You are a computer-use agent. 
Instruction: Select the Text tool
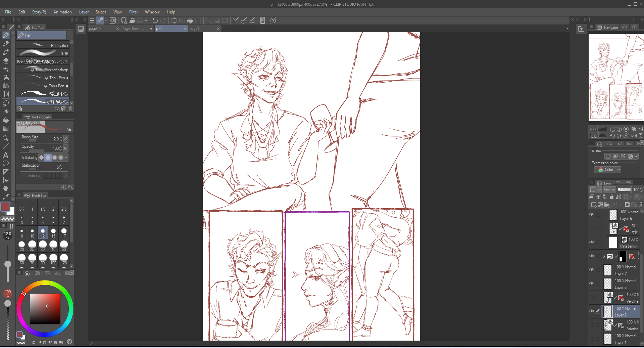click(6, 155)
